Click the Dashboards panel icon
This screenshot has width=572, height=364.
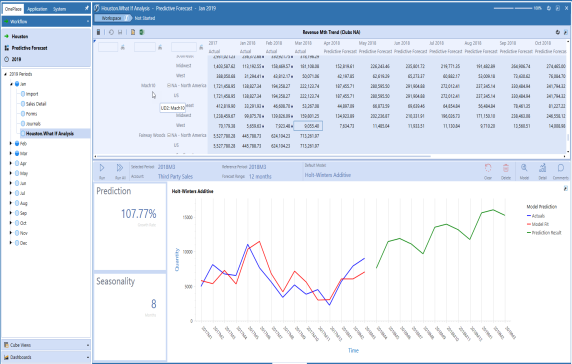(6, 357)
